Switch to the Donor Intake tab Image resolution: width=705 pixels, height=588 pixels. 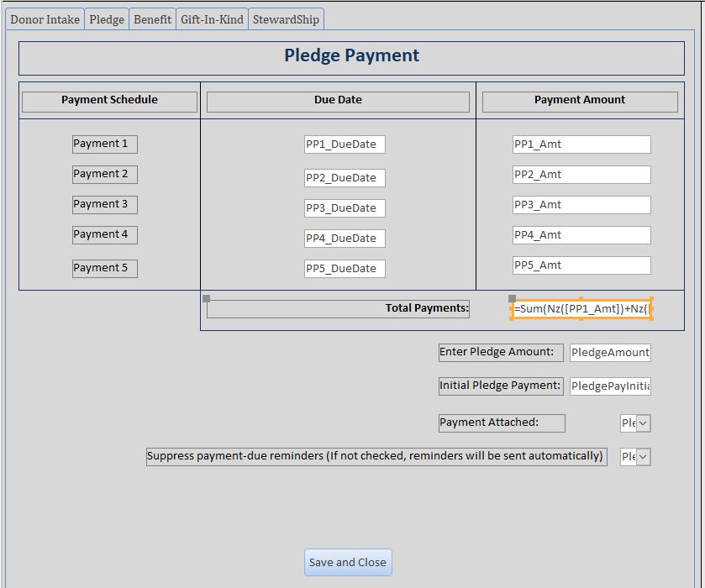(45, 19)
